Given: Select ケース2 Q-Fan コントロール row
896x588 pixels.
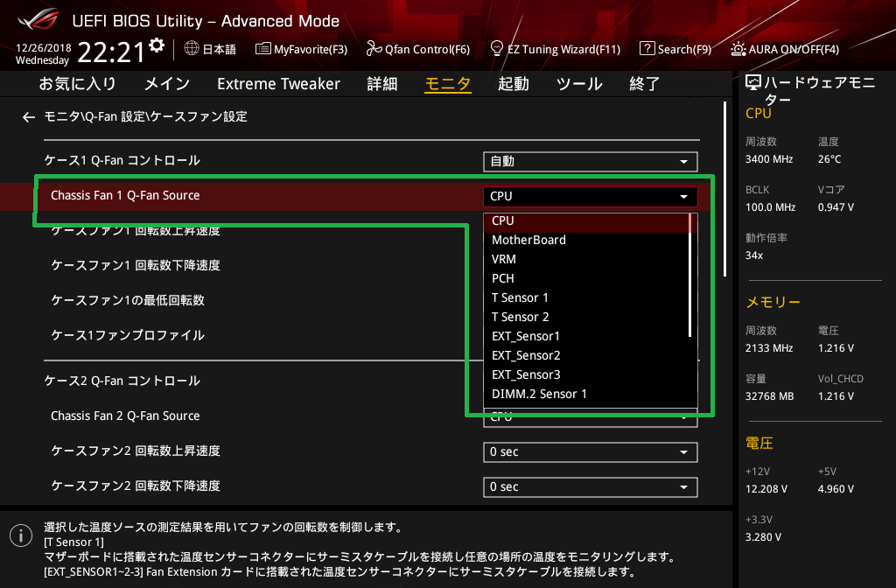Looking at the screenshot, I should (x=122, y=381).
